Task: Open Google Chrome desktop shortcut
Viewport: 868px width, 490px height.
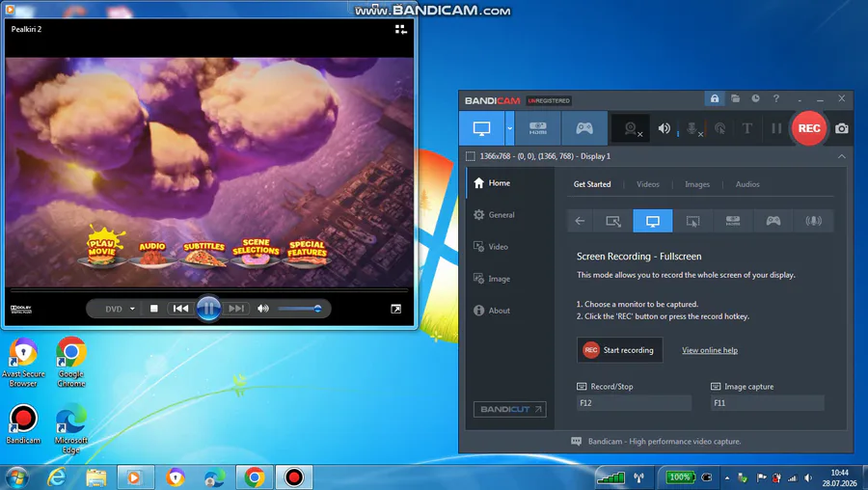Action: (x=71, y=363)
